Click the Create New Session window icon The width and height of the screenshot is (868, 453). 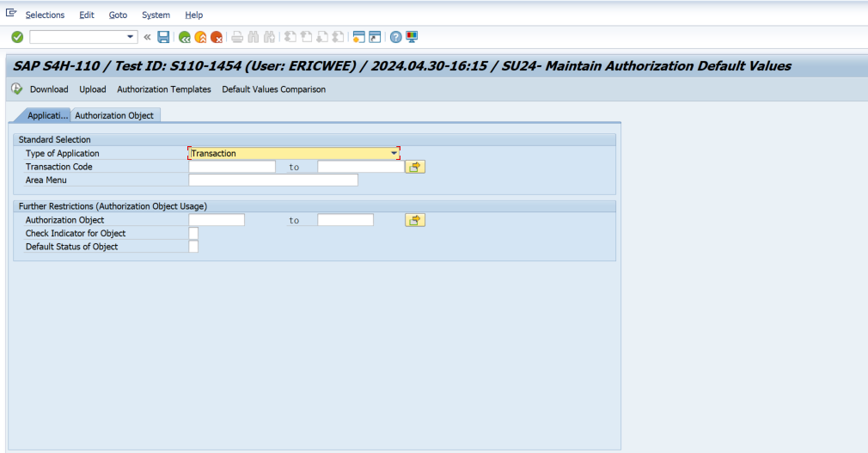pos(358,37)
